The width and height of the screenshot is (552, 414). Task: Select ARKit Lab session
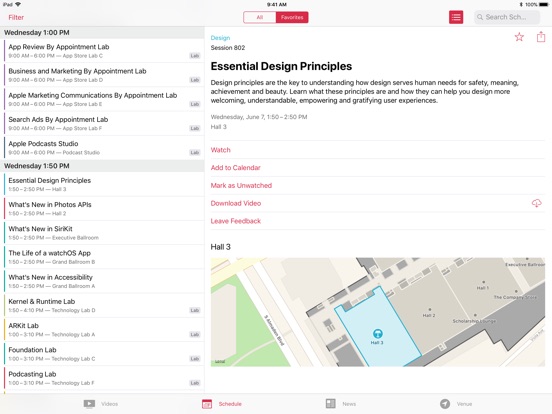point(102,330)
